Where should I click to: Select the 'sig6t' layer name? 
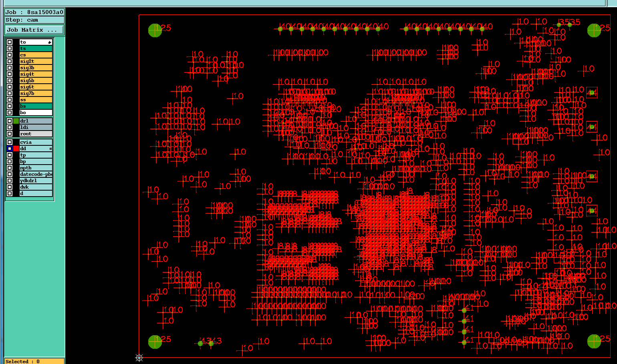pos(36,87)
